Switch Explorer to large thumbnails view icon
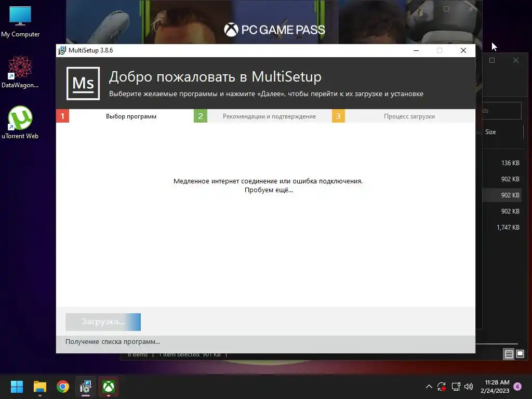This screenshot has height=399, width=532. click(x=520, y=354)
